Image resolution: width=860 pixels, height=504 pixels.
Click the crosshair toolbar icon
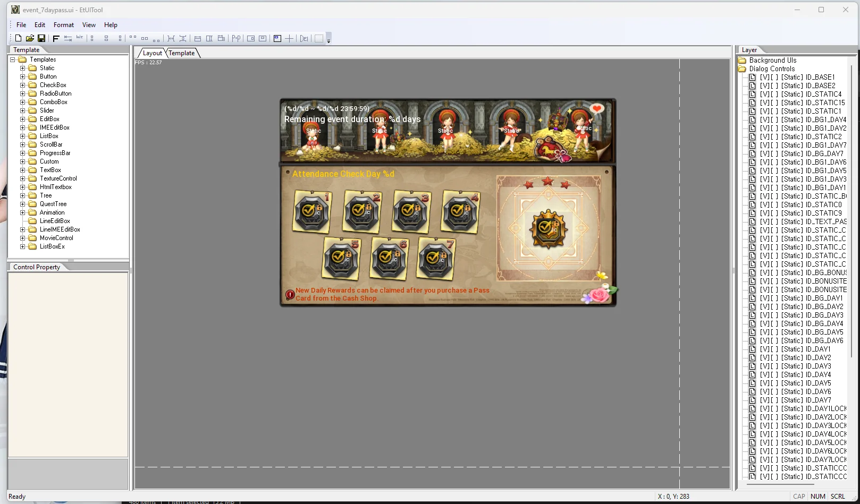tap(289, 38)
